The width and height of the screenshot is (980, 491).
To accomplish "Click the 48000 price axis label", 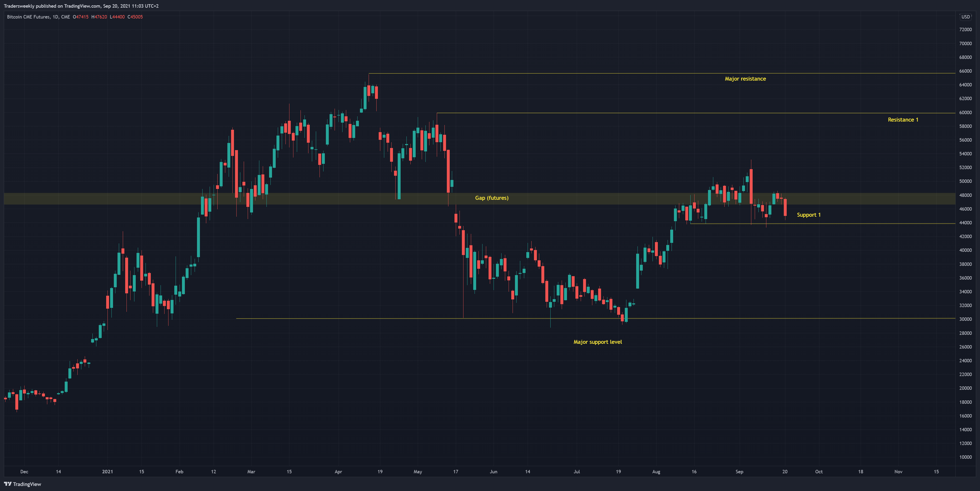I will [x=965, y=195].
